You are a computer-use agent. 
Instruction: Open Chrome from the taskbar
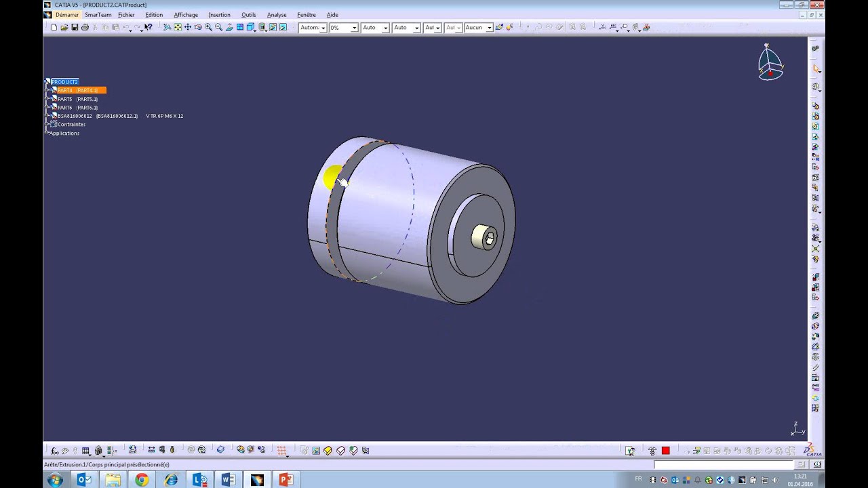point(141,480)
